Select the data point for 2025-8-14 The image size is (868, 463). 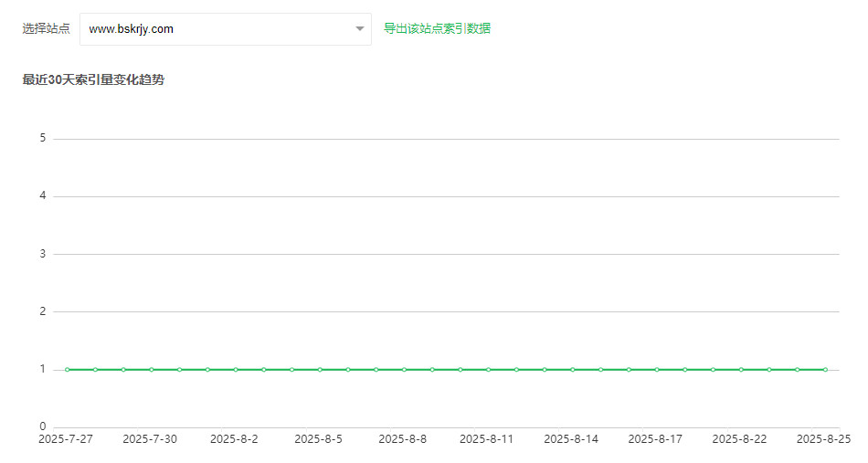pyautogui.click(x=572, y=370)
